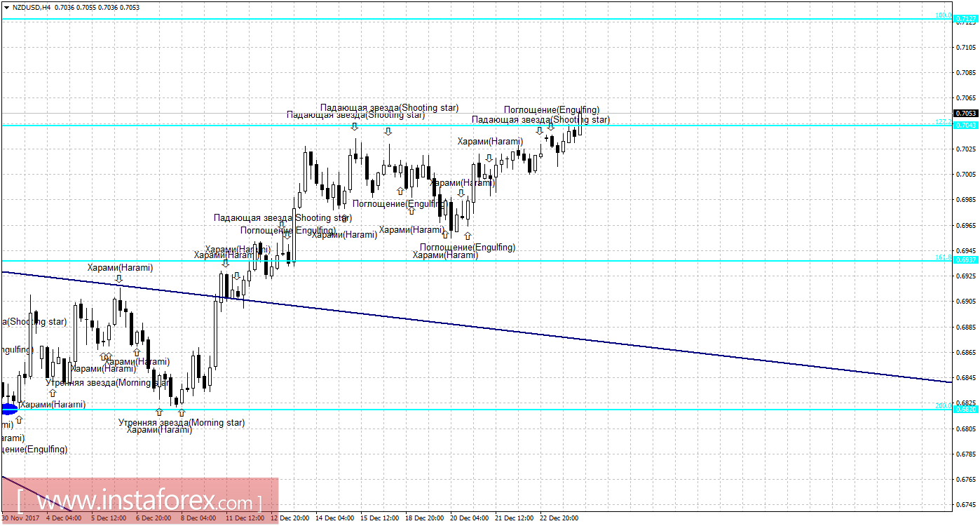The height and width of the screenshot is (526, 980).
Task: Click the 11 Dec 12:00 time label
Action: 245,518
